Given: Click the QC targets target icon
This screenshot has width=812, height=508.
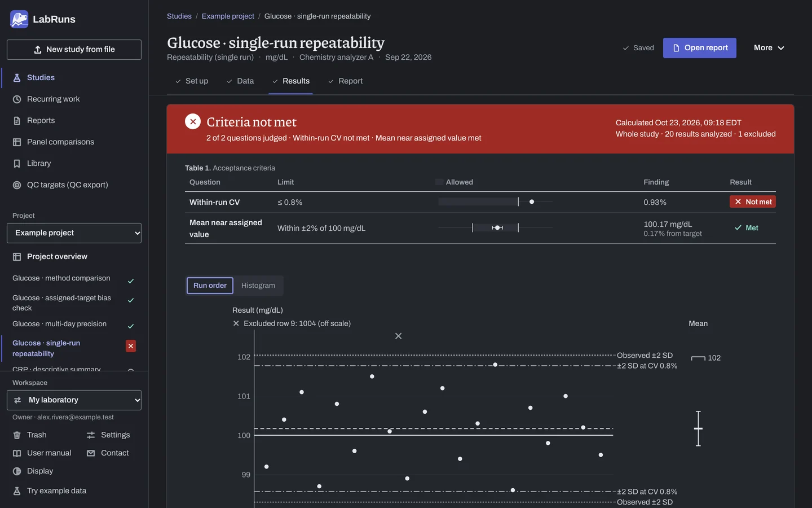Looking at the screenshot, I should coord(17,185).
